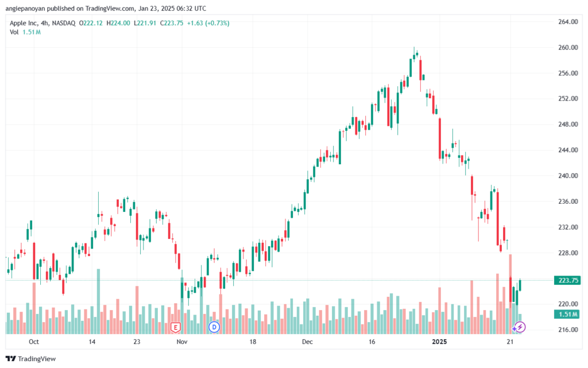Click the Oct date axis label
The height and width of the screenshot is (368, 588).
click(34, 342)
